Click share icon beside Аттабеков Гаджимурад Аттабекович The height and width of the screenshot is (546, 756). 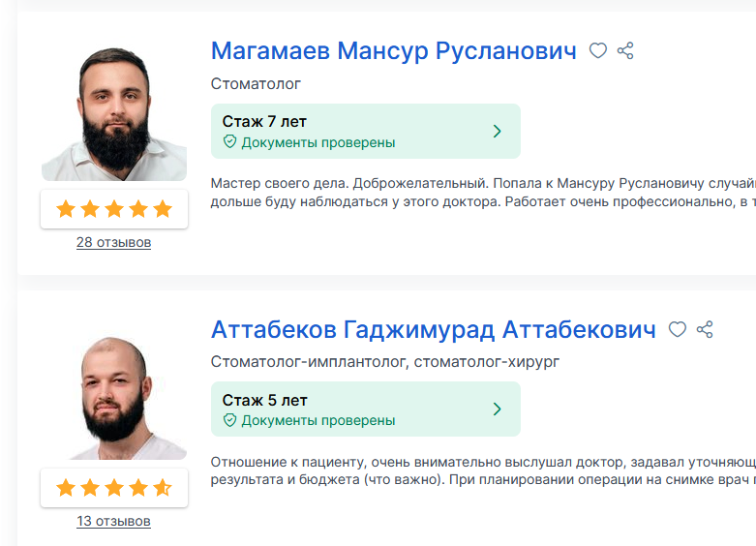(x=705, y=330)
